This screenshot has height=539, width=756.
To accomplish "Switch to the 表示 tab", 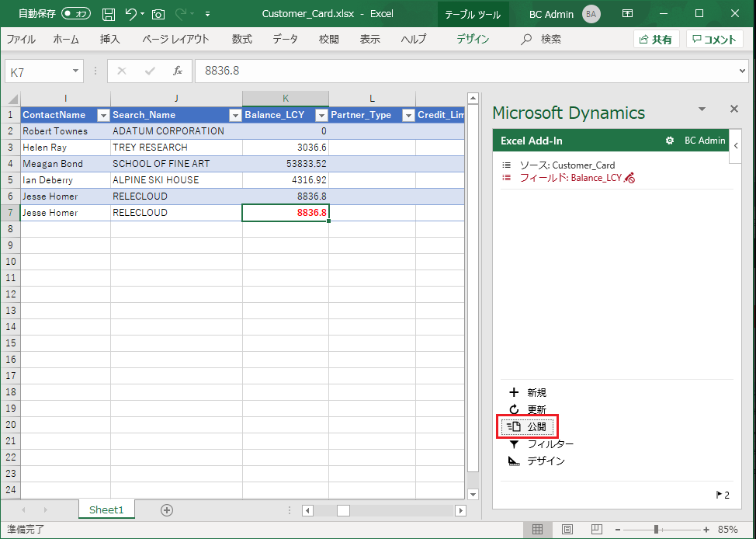I will tap(370, 39).
